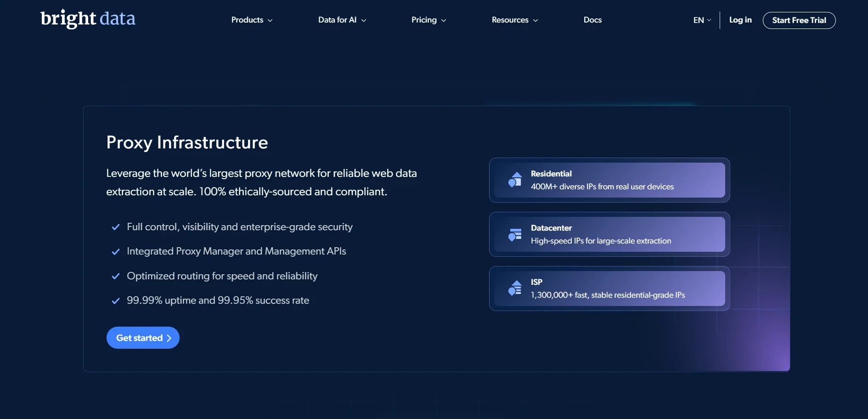Open the Data for AI dropdown
The height and width of the screenshot is (419, 868).
(x=342, y=20)
